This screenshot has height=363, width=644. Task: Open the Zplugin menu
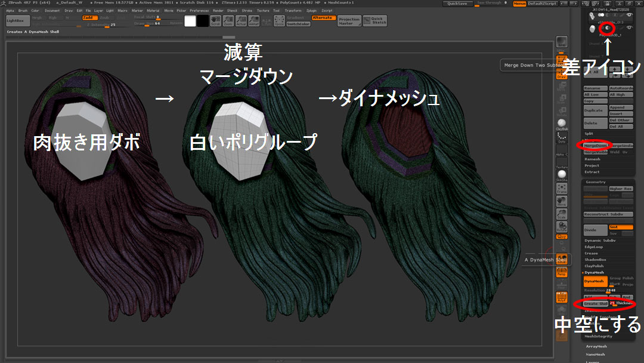point(311,11)
